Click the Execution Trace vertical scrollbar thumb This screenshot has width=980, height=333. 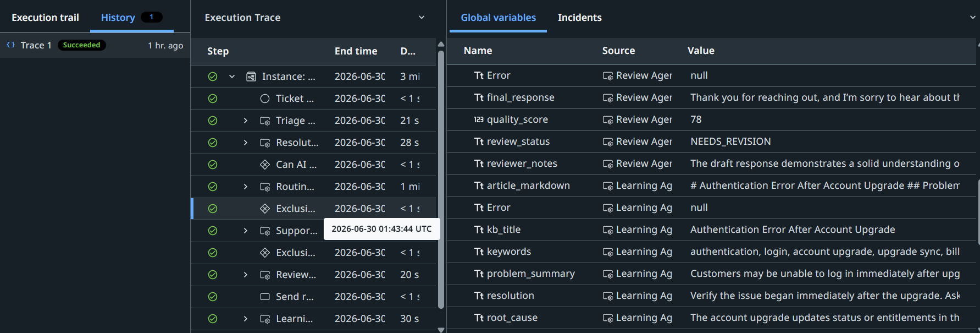pos(441,179)
